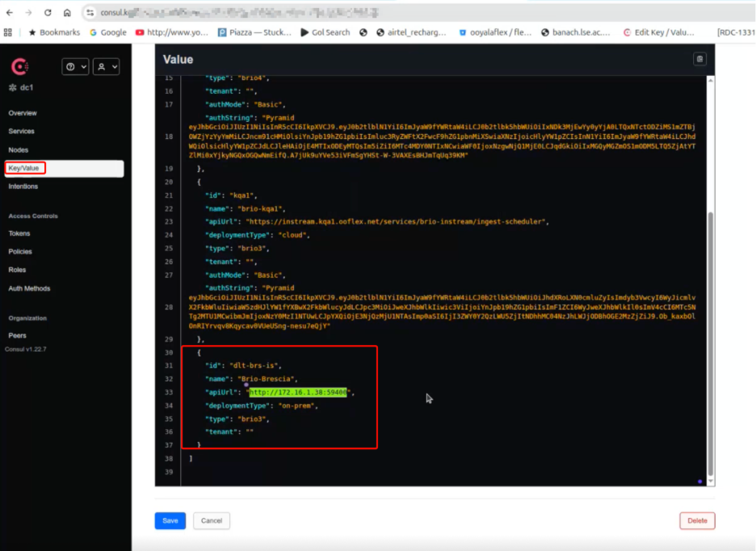Open the Edit Key / Value bookmark
756x551 pixels.
point(658,32)
